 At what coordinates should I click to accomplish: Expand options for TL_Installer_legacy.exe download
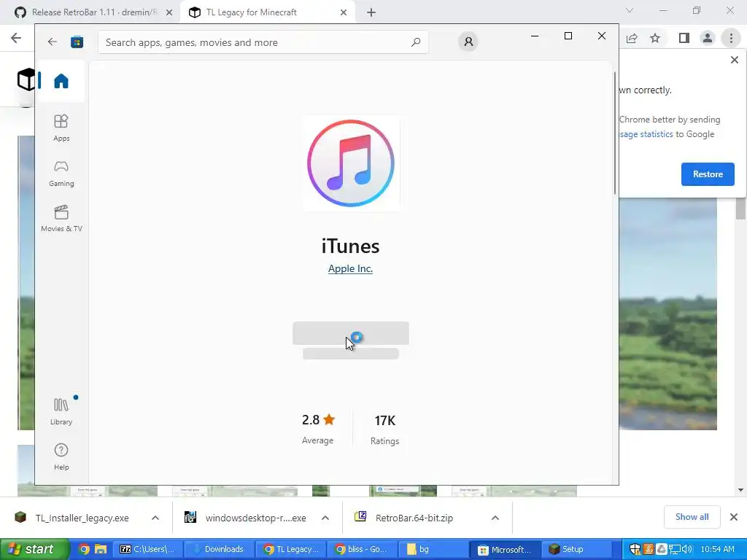coord(155,518)
